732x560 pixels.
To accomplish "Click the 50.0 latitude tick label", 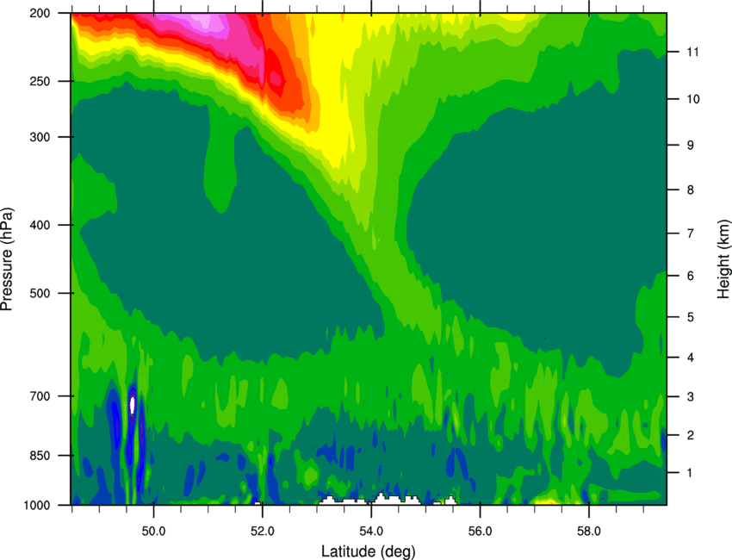I will (x=153, y=532).
